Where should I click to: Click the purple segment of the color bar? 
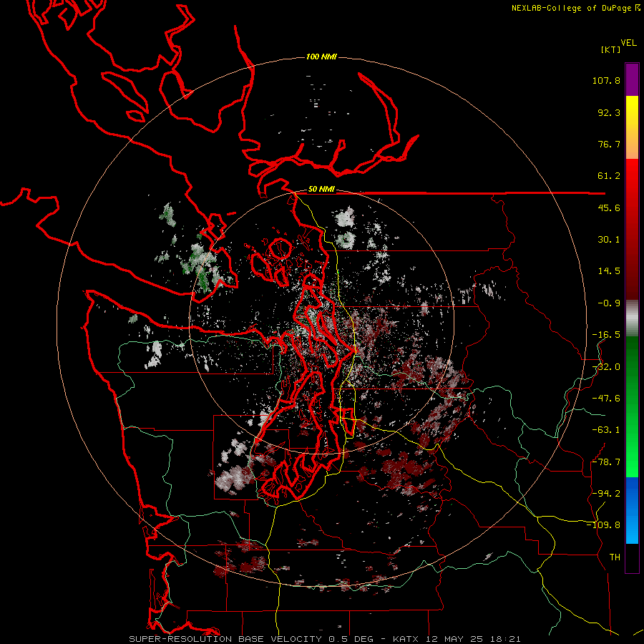point(632,79)
